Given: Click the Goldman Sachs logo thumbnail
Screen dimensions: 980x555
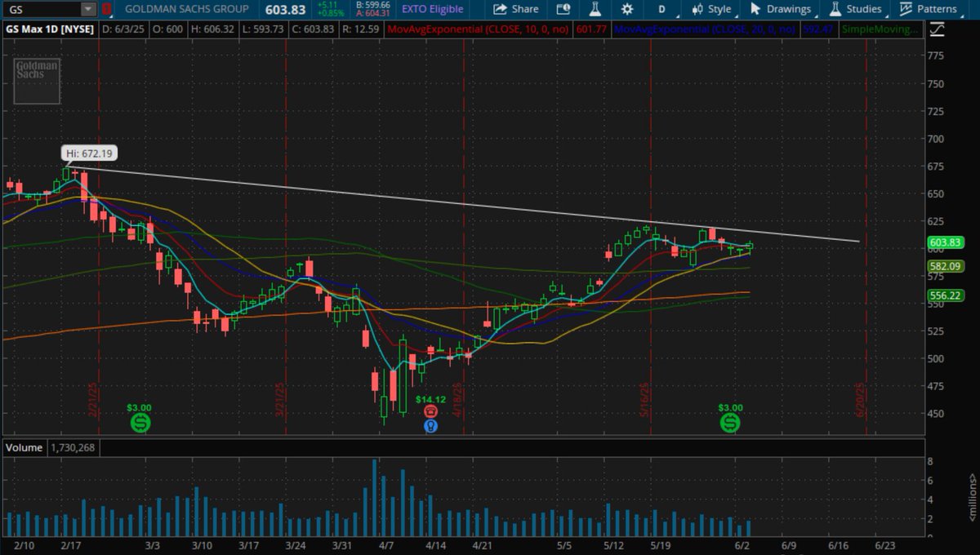Looking at the screenshot, I should click(37, 81).
